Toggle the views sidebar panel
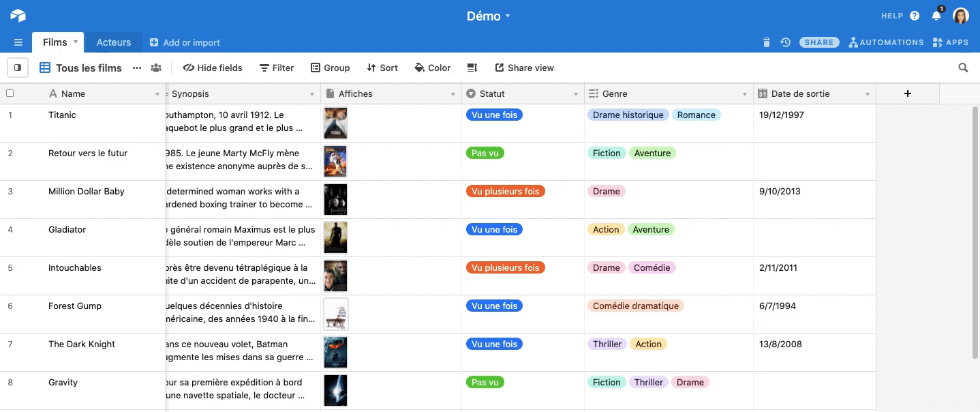The width and height of the screenshot is (980, 412). pos(18,68)
